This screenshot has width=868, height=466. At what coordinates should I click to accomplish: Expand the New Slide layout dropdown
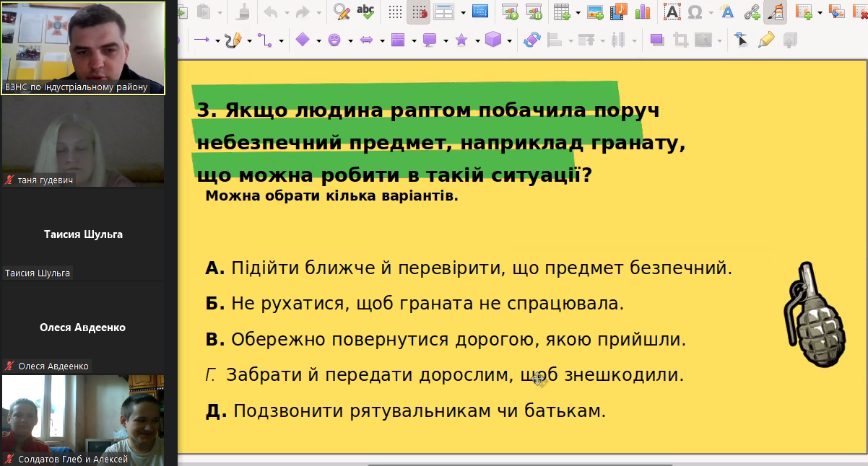(819, 12)
